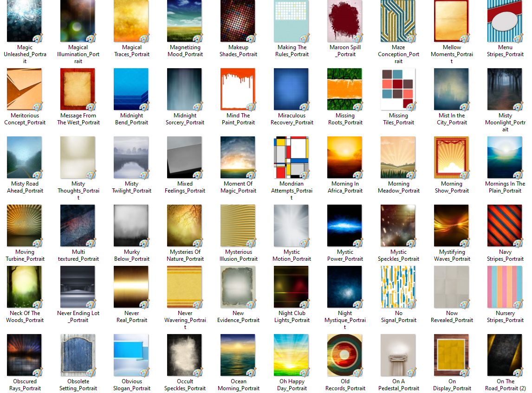Click the Magic Unleashed_Portrait file name label
Image resolution: width=532 pixels, height=393 pixels.
point(25,54)
